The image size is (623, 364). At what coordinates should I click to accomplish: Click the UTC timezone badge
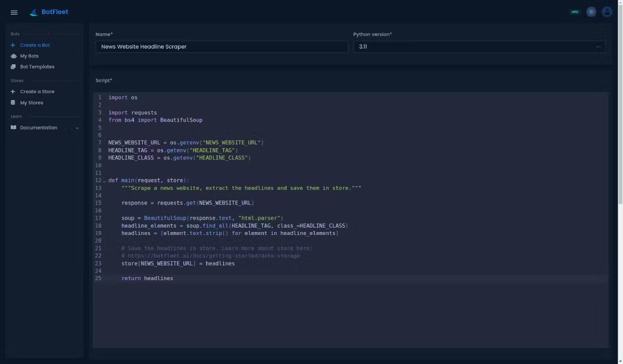coord(575,12)
